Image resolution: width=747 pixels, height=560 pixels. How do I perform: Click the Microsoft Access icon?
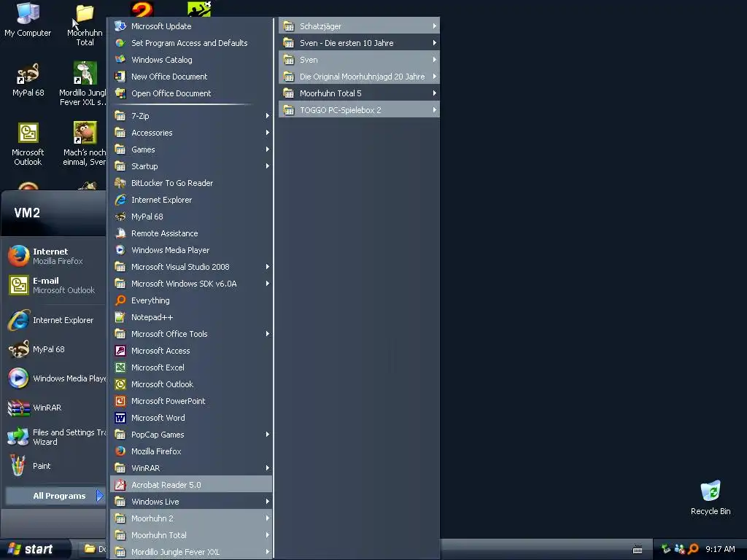pos(120,351)
